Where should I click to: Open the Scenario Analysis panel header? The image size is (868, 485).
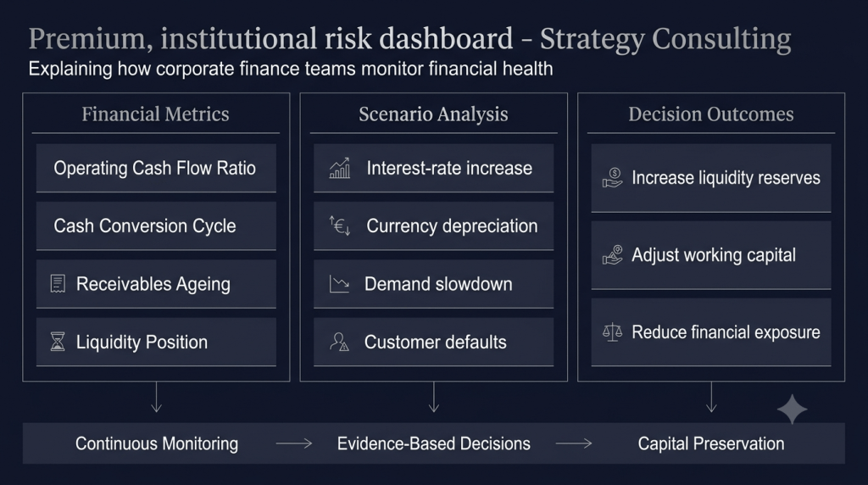(x=433, y=114)
